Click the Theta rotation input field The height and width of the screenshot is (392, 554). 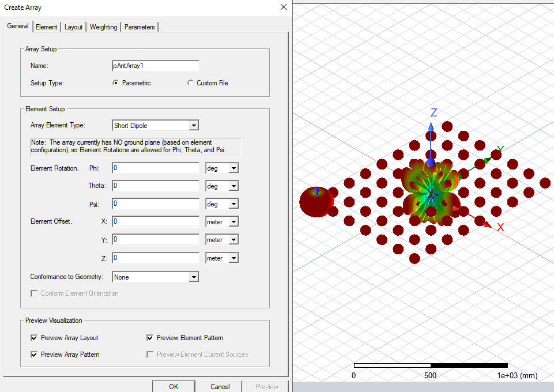(x=156, y=186)
